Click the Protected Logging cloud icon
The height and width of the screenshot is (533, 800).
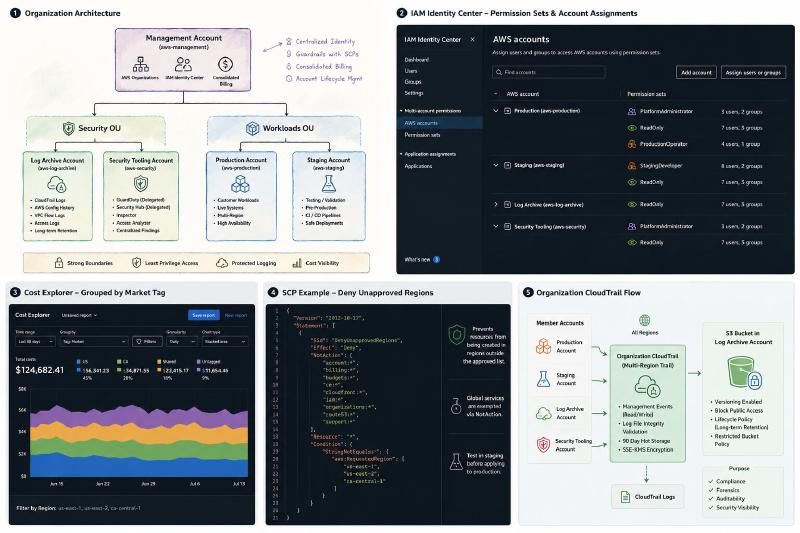(222, 263)
